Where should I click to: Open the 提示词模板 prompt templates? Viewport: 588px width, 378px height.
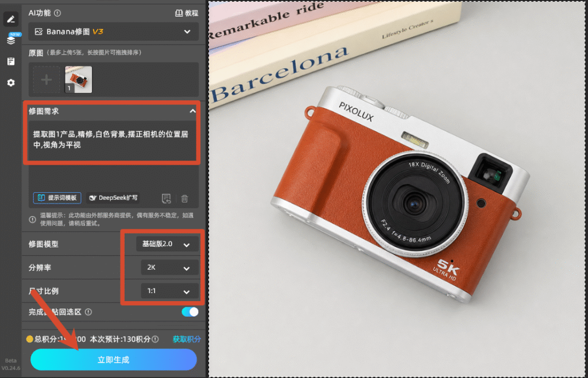coord(57,198)
